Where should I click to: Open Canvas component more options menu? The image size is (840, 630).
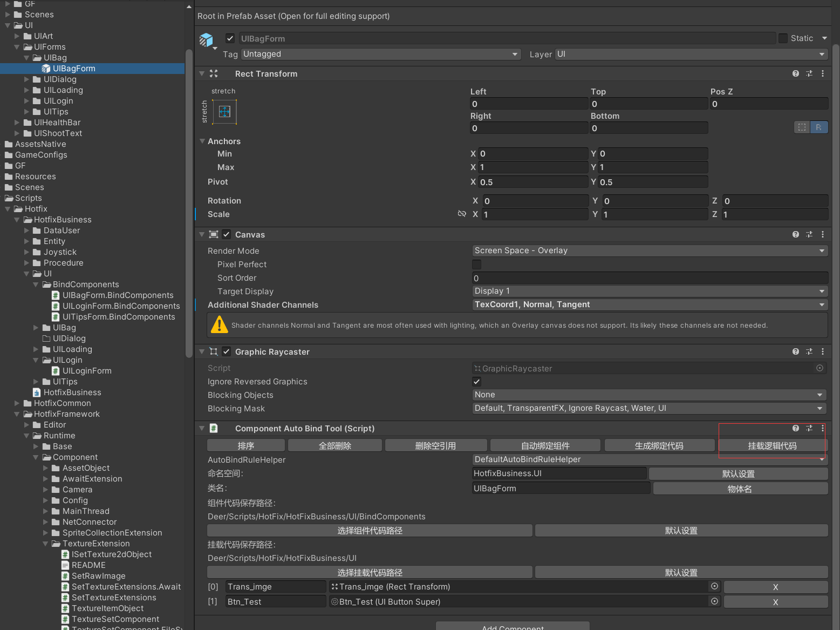pyautogui.click(x=823, y=234)
